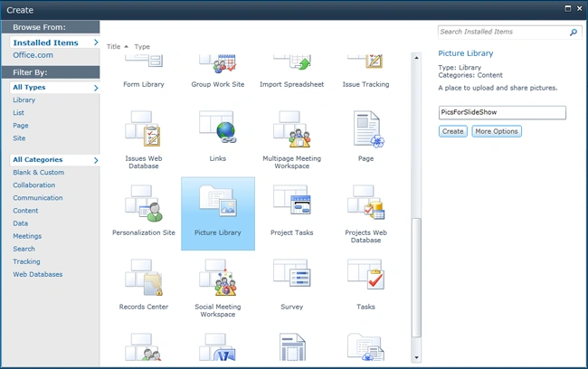Click the search magnifier icon

click(x=574, y=33)
